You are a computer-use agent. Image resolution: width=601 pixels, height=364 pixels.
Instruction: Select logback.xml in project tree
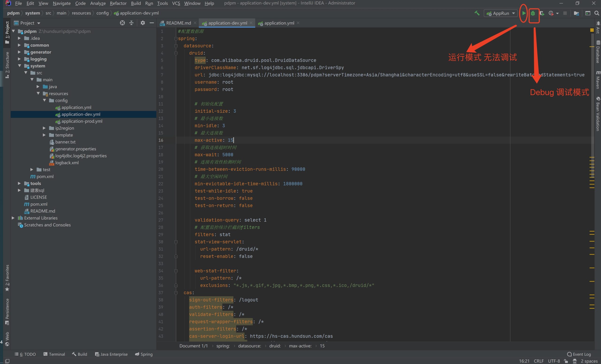tap(67, 163)
